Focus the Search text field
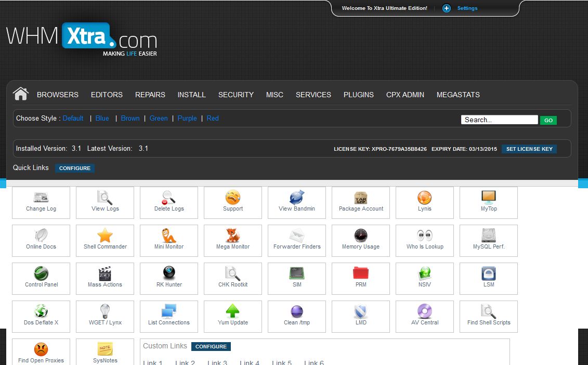588x365 pixels. 499,120
